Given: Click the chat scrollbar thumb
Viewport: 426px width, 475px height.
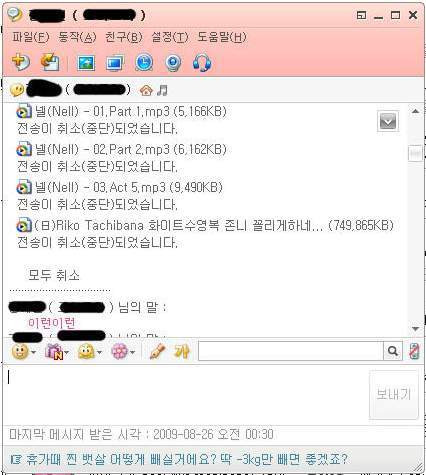Looking at the screenshot, I should [x=415, y=154].
